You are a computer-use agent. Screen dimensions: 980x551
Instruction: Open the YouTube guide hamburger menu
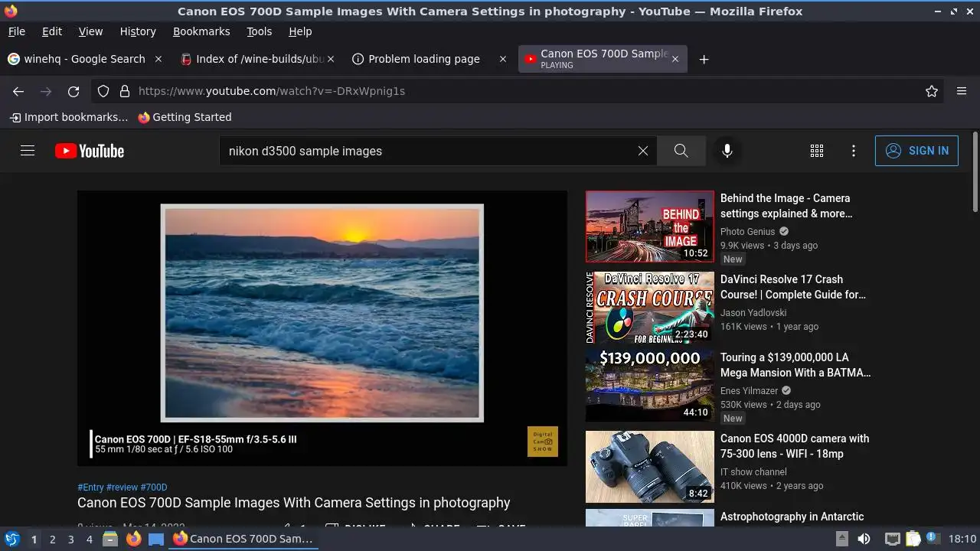click(28, 151)
